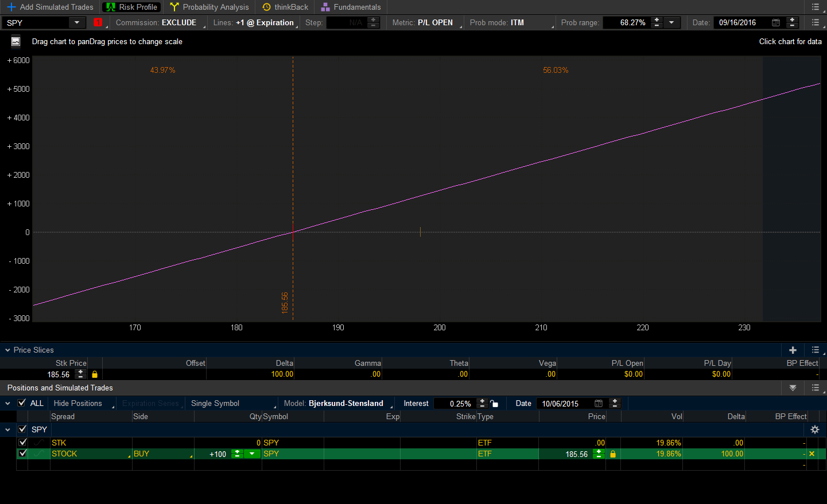
Task: Collapse the ALL positions group chevron
Action: [7, 404]
